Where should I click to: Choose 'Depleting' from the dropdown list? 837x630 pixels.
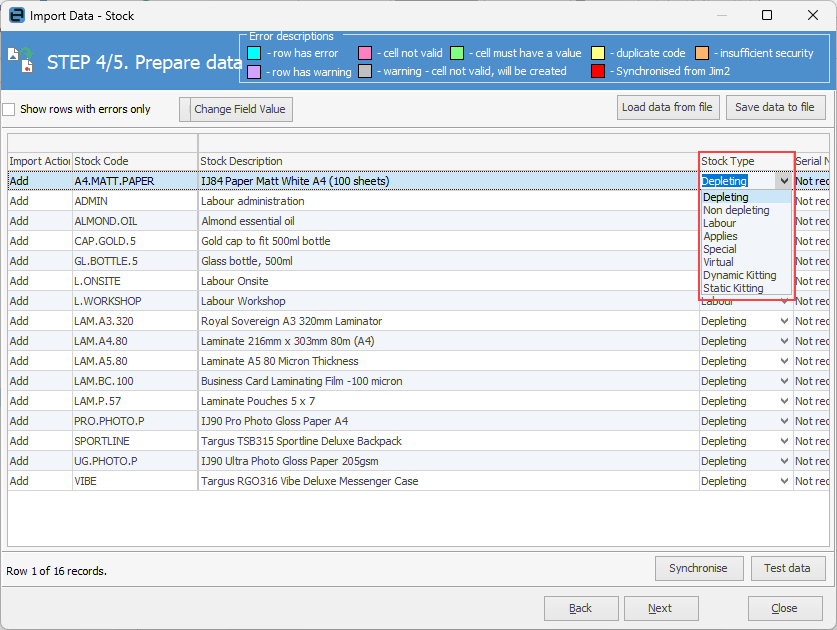click(x=745, y=197)
